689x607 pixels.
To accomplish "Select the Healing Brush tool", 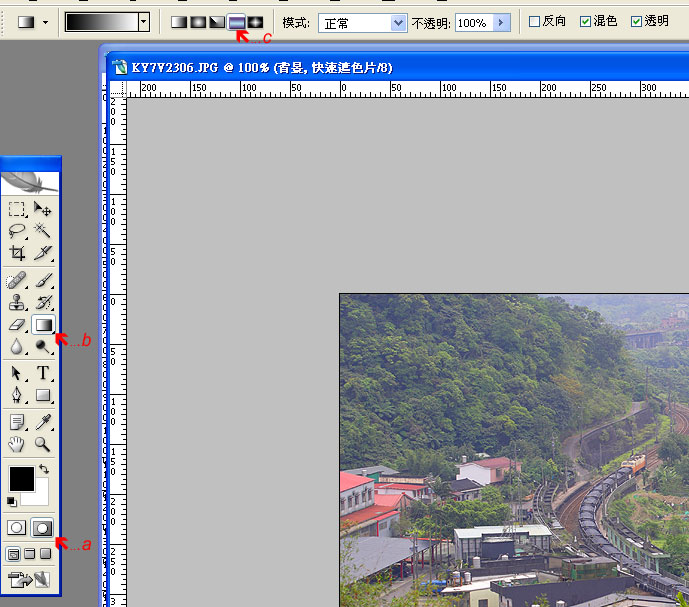I will 17,280.
